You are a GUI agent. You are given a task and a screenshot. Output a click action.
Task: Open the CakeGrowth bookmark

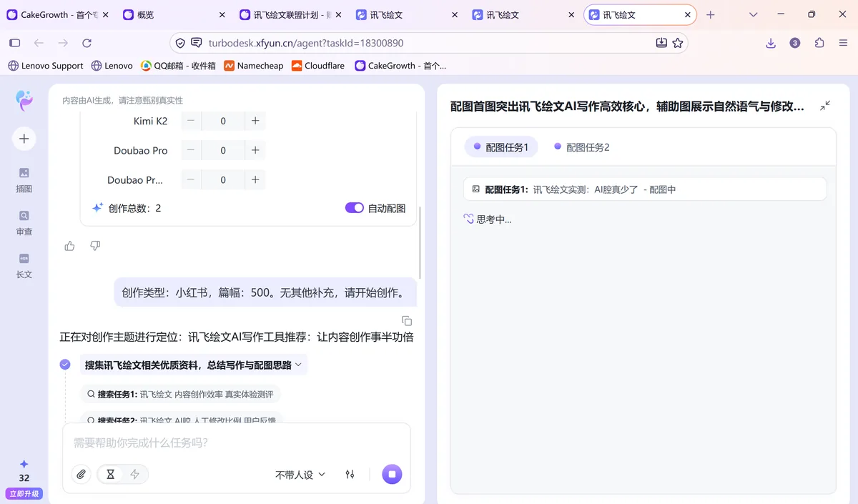[x=400, y=65]
